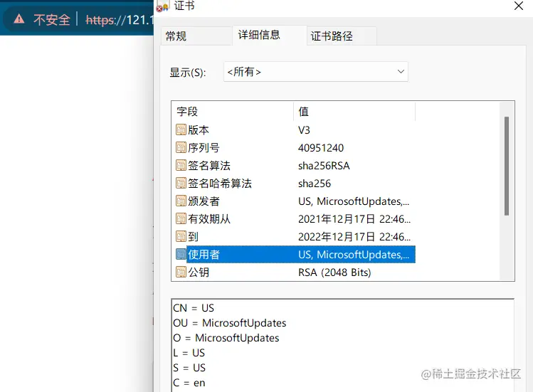533x392 pixels.
Task: Click the dropdown chevron arrow
Action: point(401,71)
